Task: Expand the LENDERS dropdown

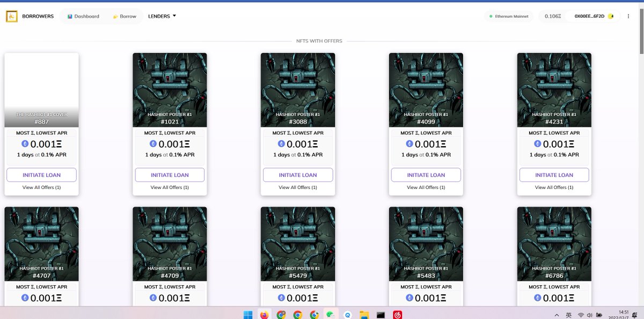Action: click(162, 16)
